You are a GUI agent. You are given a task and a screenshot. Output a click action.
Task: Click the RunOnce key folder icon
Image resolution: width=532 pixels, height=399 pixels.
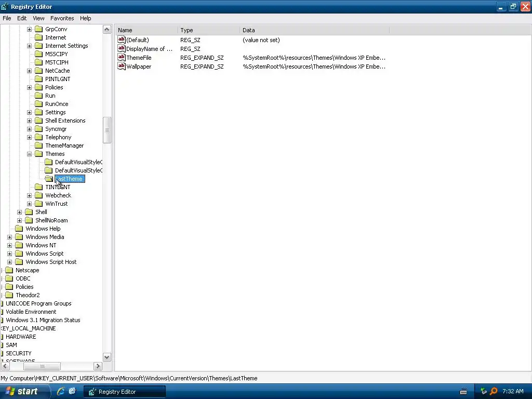(38, 104)
